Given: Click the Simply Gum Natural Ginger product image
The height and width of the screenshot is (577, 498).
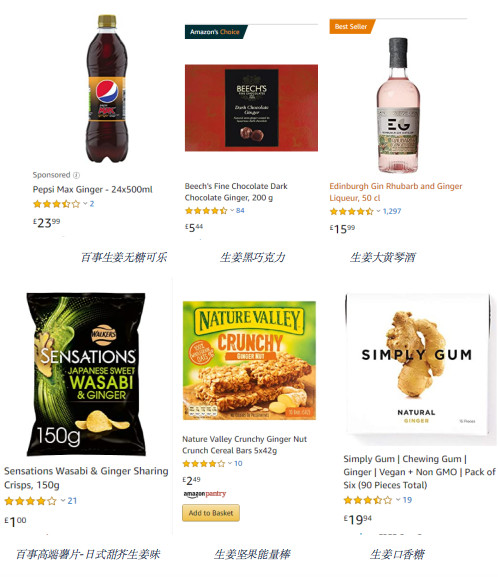Looking at the screenshot, I should tap(417, 367).
